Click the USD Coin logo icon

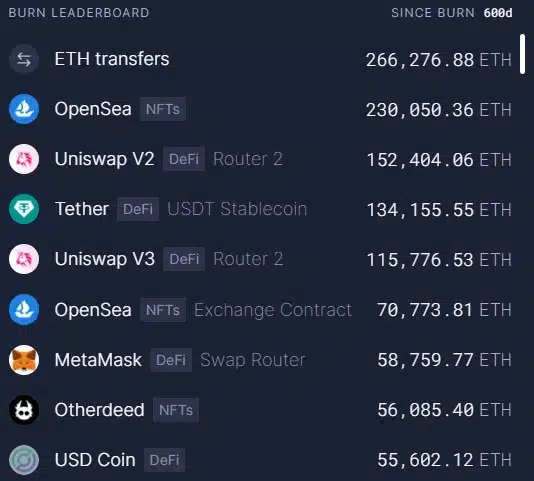coord(24,460)
